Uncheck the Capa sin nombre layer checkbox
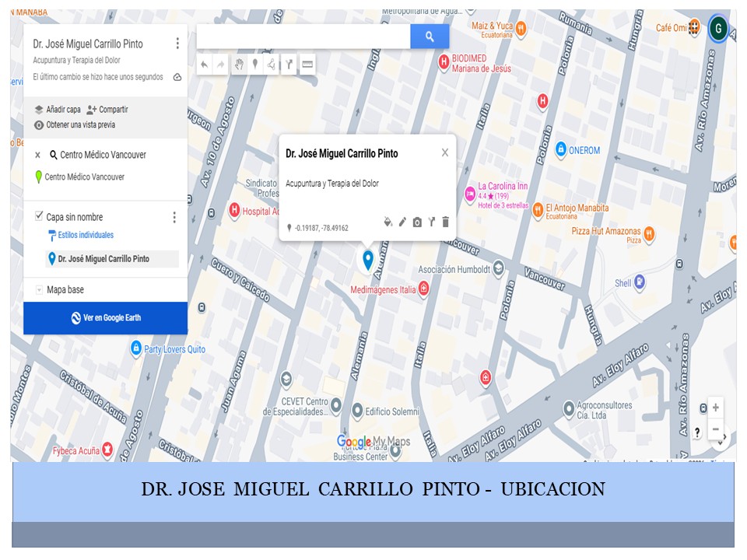The width and height of the screenshot is (747, 560). (39, 216)
